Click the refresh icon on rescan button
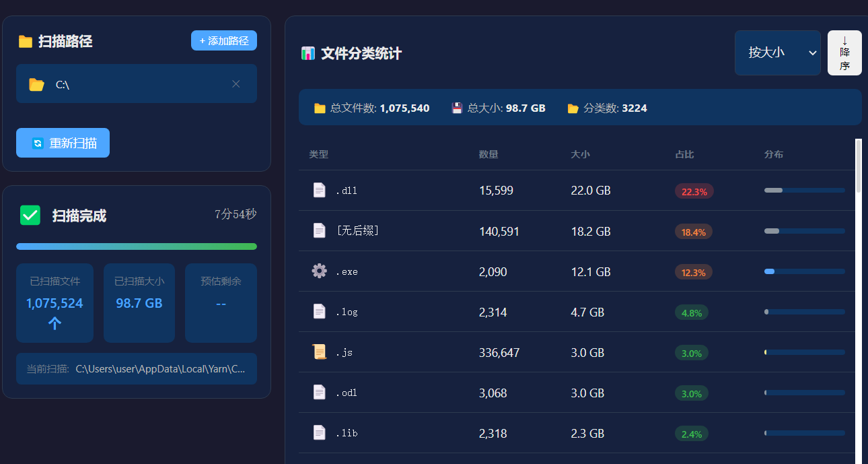Screen dimensions: 868x464 tap(38, 143)
